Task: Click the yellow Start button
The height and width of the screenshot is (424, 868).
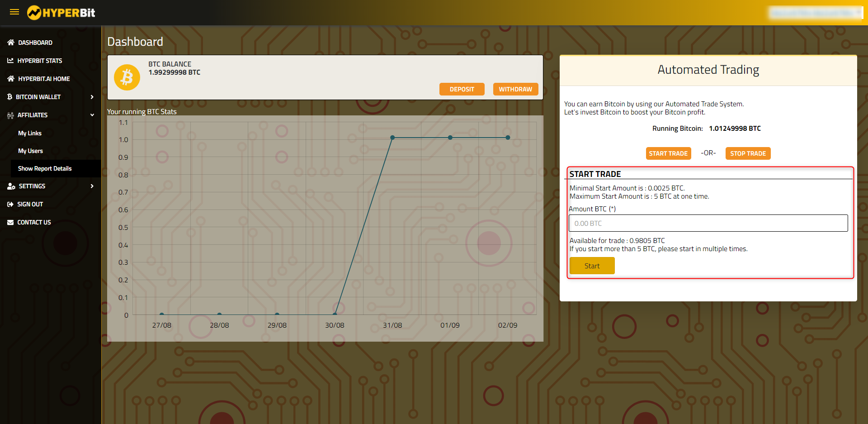Action: (592, 266)
